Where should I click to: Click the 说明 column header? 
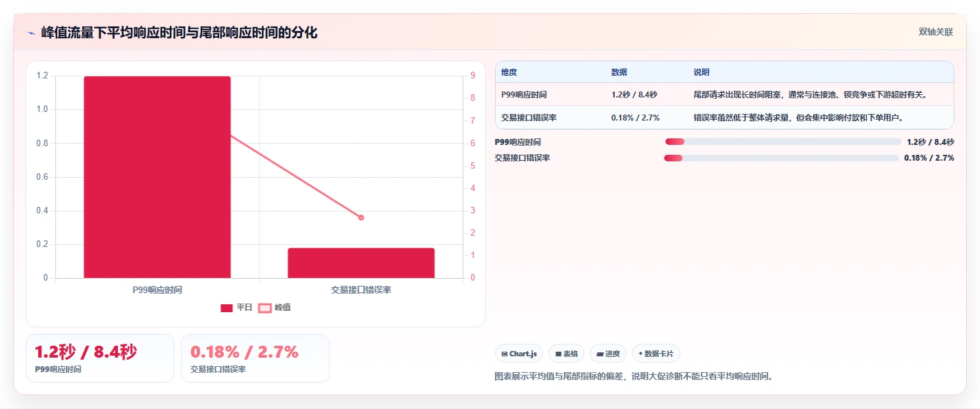[702, 72]
